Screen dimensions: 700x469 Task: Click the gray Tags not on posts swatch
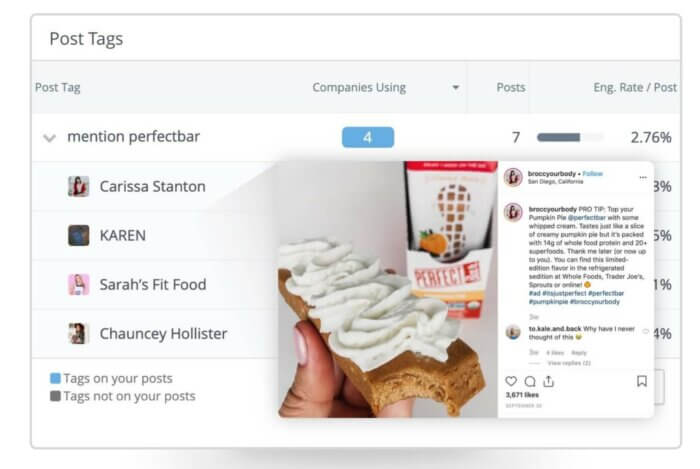click(55, 396)
